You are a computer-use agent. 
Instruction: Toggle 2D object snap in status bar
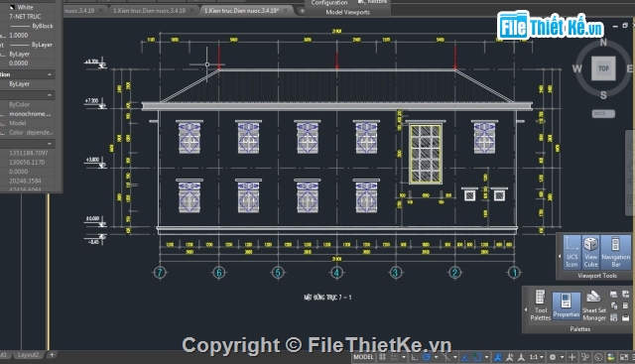coord(477,357)
